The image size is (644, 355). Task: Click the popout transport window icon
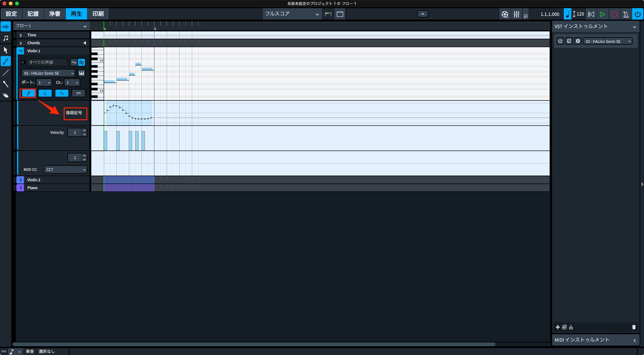(526, 16)
